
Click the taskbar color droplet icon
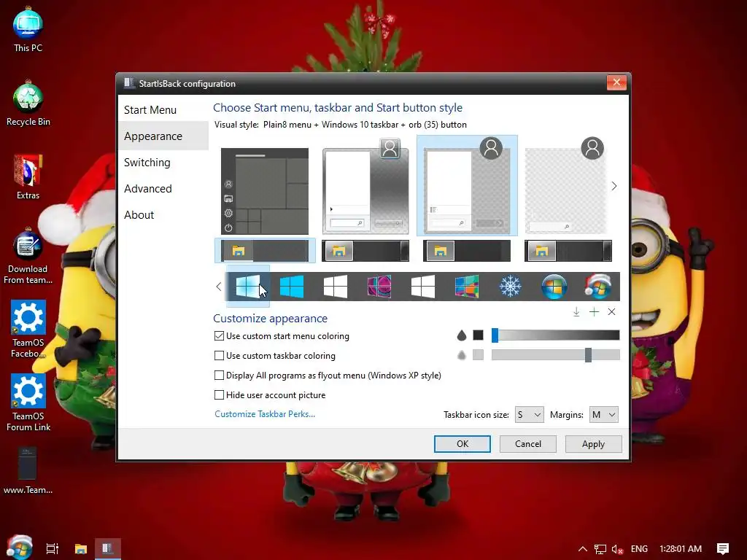[461, 355]
